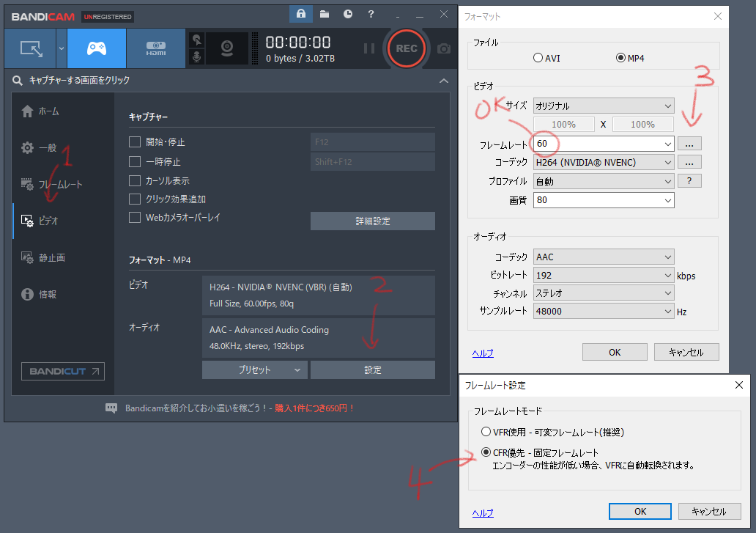Viewport: 756px width, 533px height.
Task: Collapse the panel with the chevron up
Action: [x=444, y=81]
